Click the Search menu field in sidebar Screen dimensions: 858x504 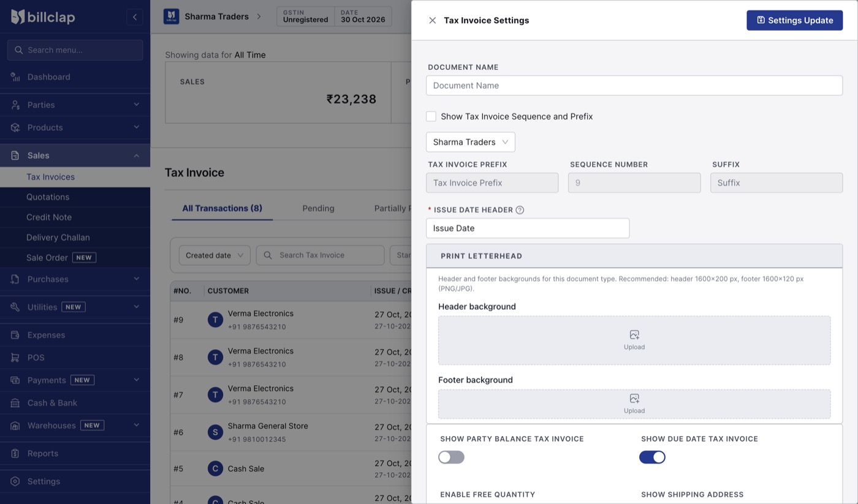[x=75, y=50]
